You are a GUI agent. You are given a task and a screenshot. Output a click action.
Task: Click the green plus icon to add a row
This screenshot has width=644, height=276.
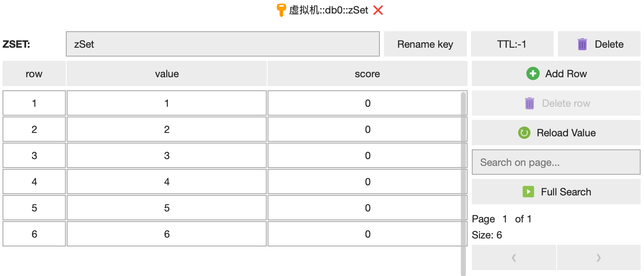[533, 73]
